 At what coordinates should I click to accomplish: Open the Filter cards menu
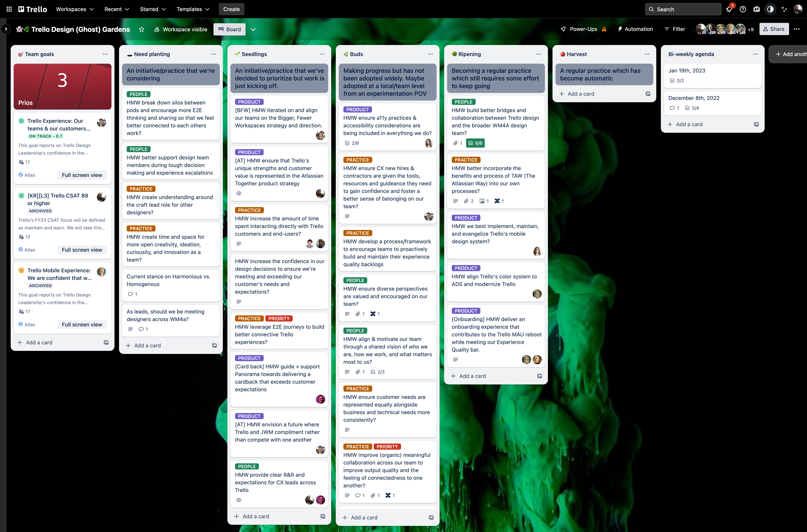[675, 29]
